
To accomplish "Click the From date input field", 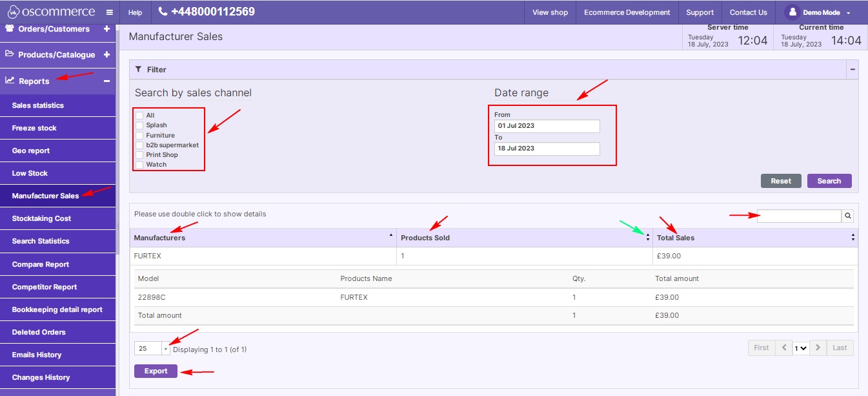I will [x=547, y=126].
